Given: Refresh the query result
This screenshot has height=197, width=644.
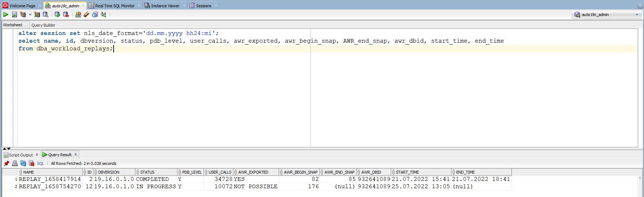Looking at the screenshot, I should [23, 163].
